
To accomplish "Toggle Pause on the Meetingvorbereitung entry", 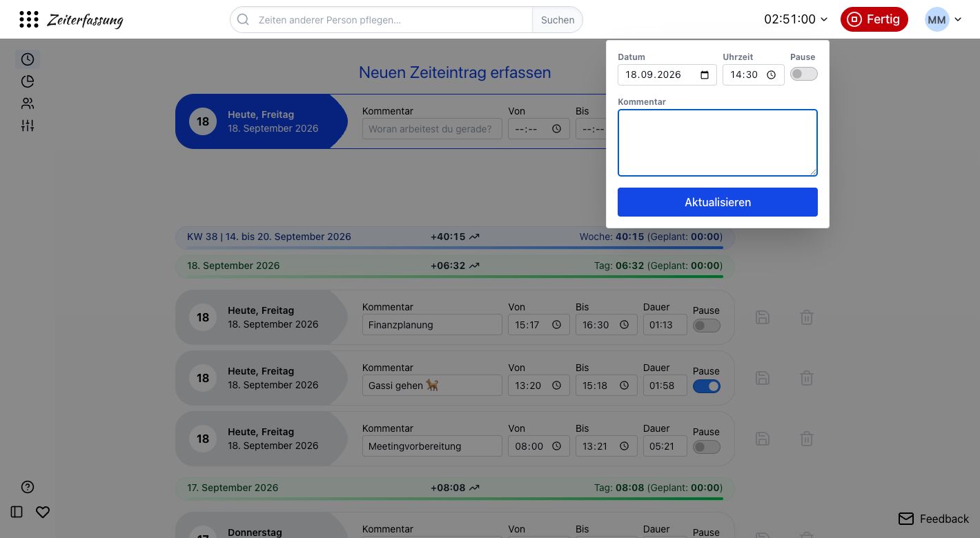I will (x=707, y=447).
